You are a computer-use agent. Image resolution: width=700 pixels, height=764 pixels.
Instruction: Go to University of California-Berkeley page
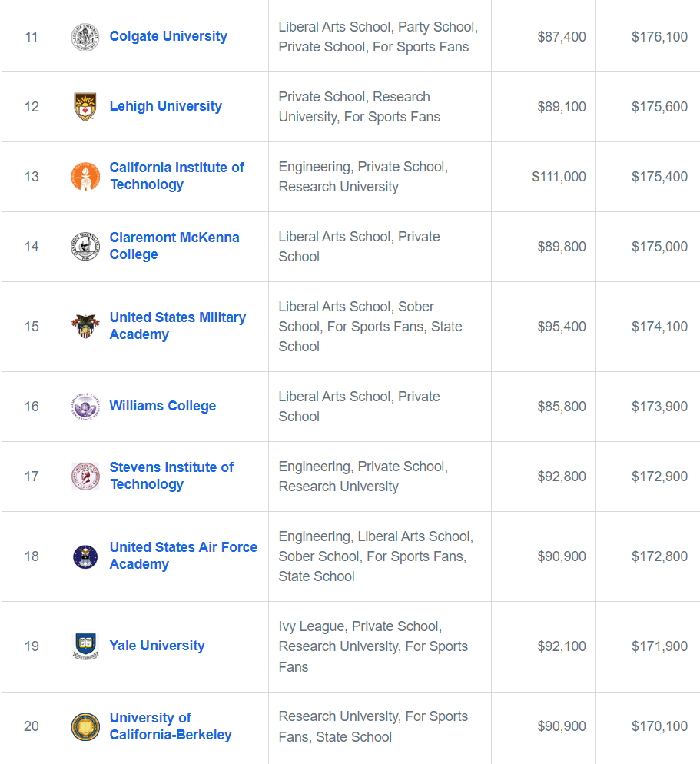170,726
